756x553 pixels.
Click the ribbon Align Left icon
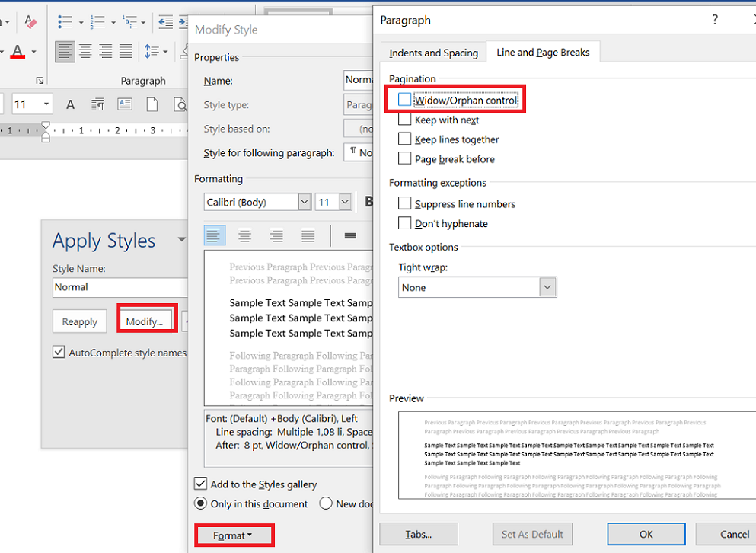pyautogui.click(x=65, y=51)
